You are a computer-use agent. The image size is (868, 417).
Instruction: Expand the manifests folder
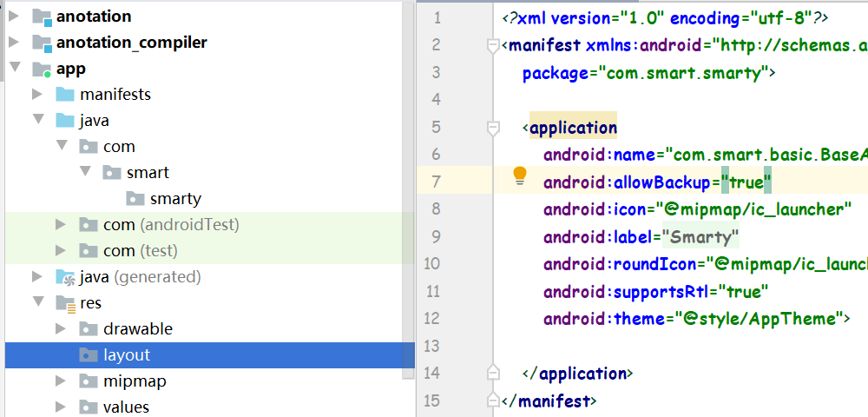37,94
